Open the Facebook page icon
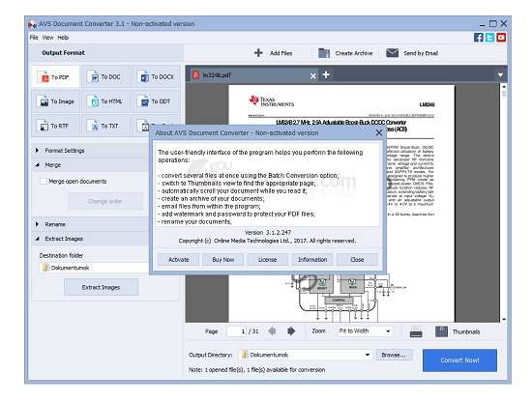The image size is (532, 403). 479,38
